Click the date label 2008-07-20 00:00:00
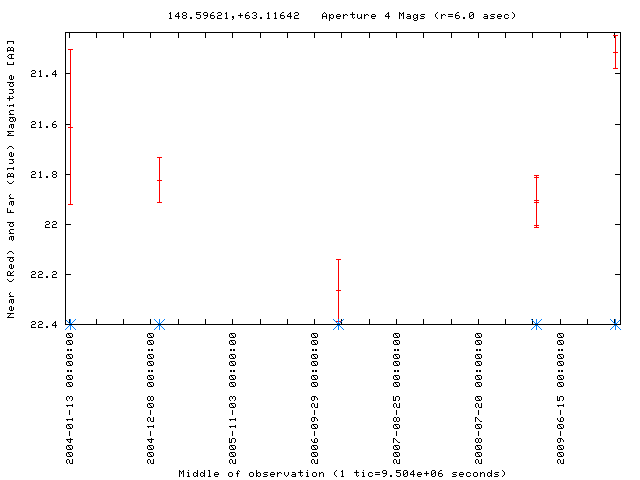This screenshot has width=640, height=480. click(479, 398)
